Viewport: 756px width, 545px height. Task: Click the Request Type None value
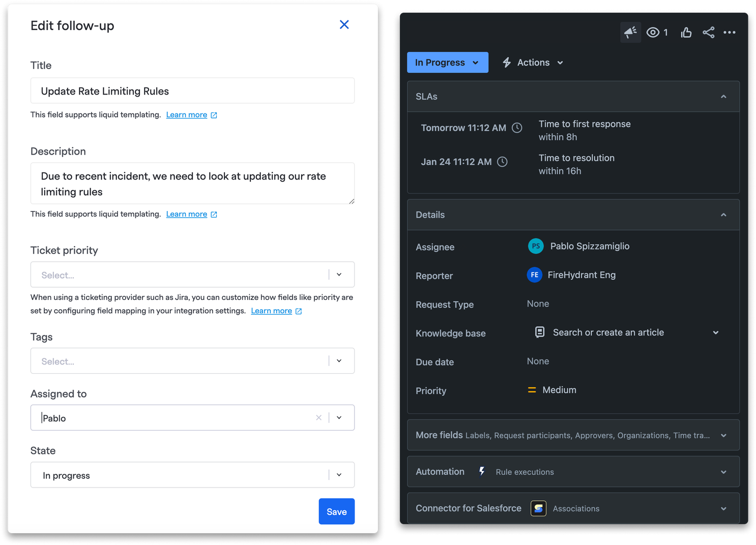click(x=538, y=304)
